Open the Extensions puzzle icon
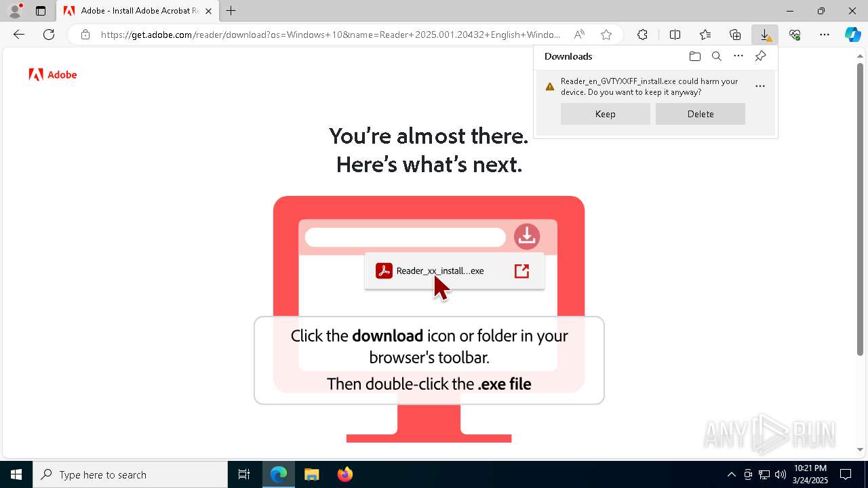Screen dimensions: 868x488 click(642, 35)
